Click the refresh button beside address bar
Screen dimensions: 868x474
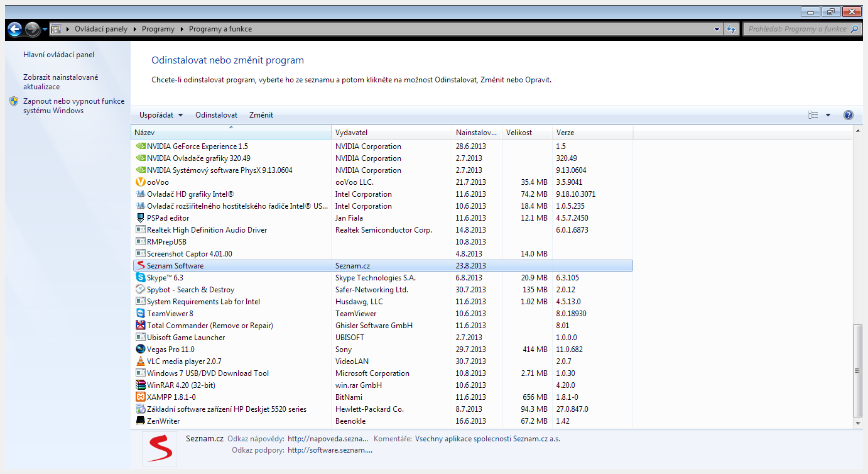click(x=731, y=29)
